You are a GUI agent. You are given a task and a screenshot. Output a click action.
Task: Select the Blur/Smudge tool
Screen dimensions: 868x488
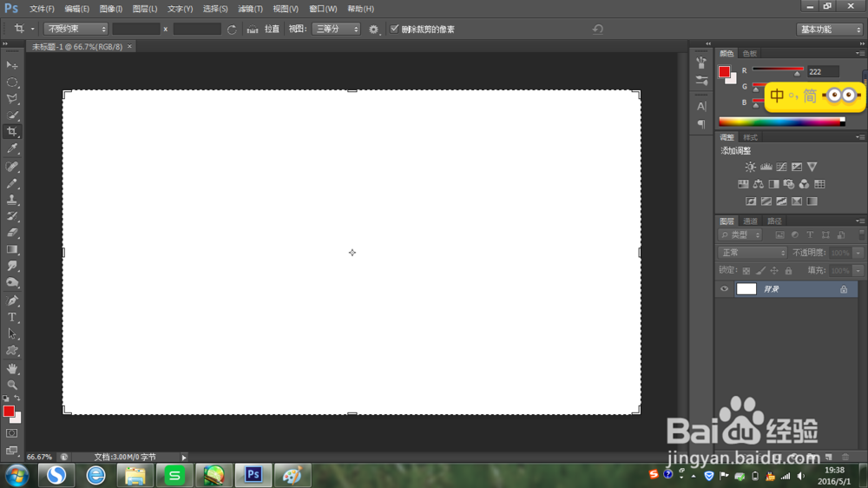click(x=11, y=266)
